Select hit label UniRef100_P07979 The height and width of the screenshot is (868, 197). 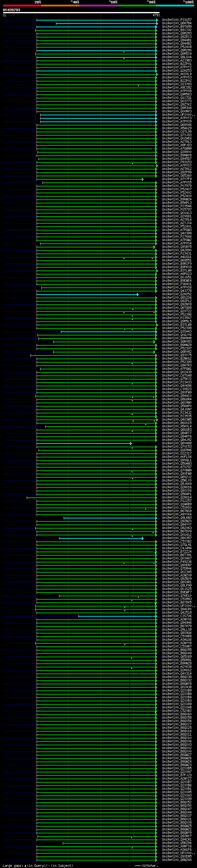tap(176, 186)
